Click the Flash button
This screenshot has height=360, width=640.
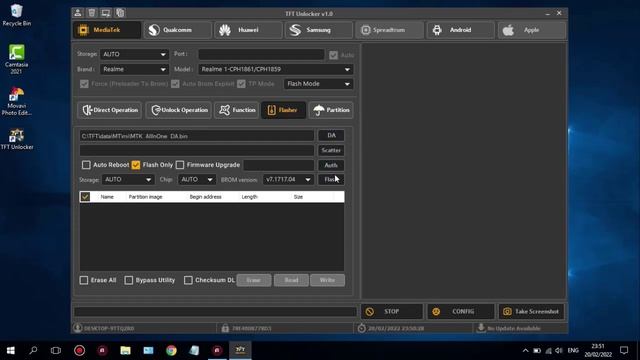[331, 180]
